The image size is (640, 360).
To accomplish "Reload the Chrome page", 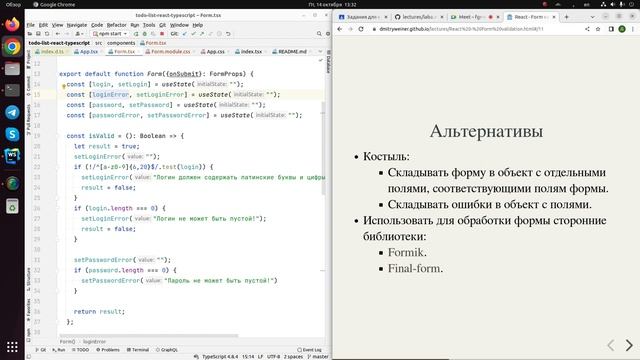I will [x=361, y=29].
